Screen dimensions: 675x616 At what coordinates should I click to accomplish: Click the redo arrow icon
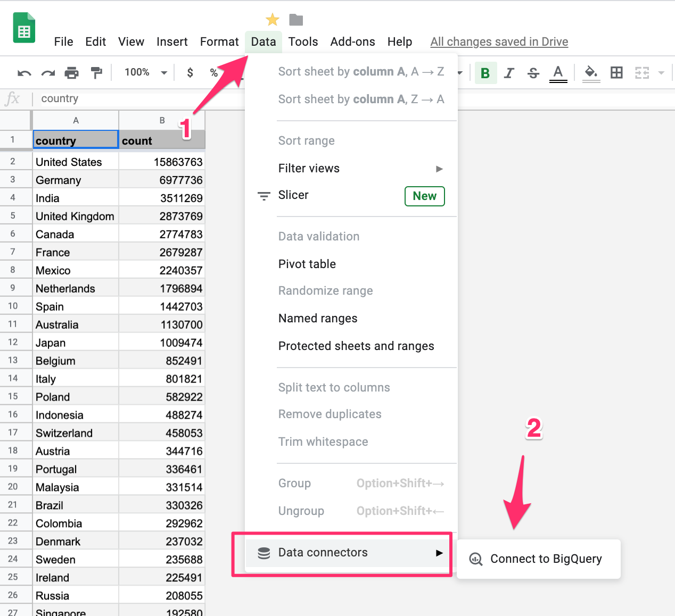[48, 73]
